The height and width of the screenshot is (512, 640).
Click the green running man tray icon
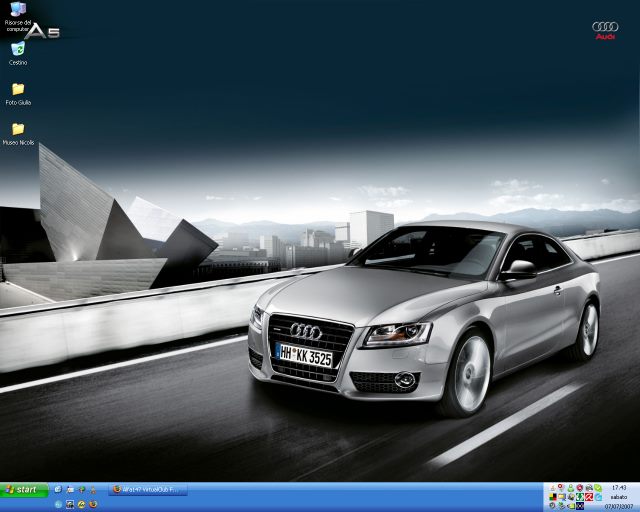click(x=578, y=497)
